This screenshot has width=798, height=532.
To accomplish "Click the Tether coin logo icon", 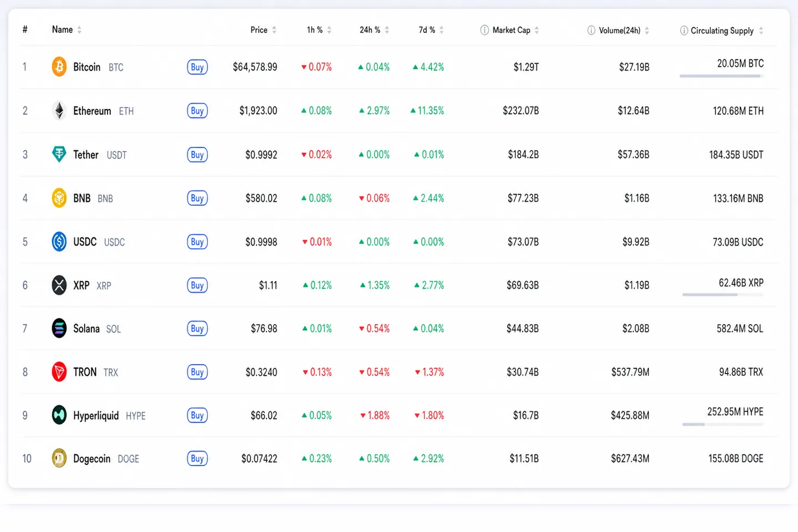I will click(59, 155).
